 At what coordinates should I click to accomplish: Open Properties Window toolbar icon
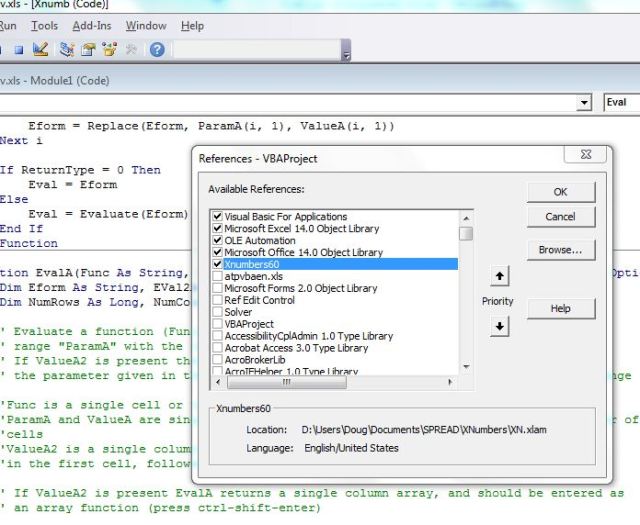[x=88, y=49]
